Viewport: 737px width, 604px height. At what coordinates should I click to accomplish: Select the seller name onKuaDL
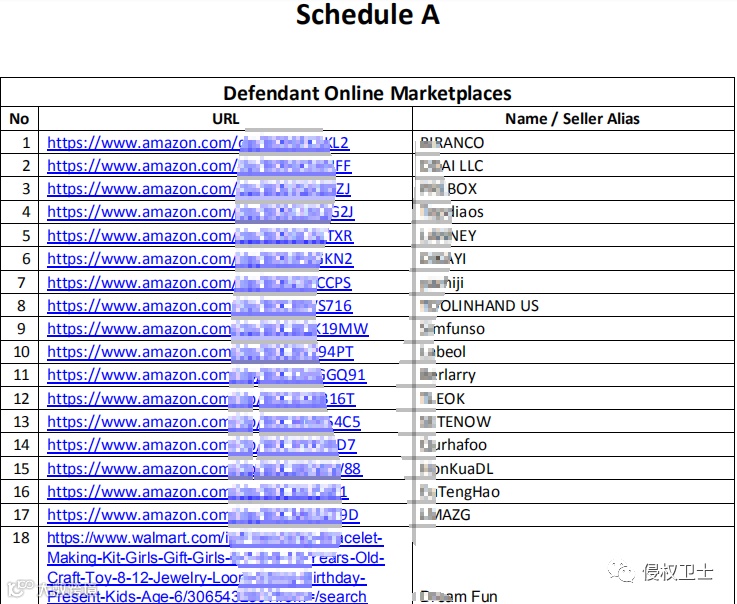(x=456, y=469)
